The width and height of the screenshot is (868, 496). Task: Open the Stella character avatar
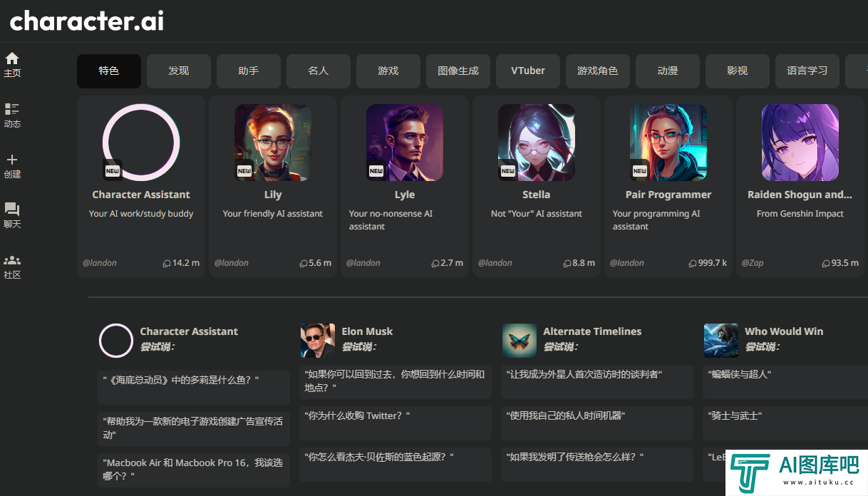tap(537, 143)
